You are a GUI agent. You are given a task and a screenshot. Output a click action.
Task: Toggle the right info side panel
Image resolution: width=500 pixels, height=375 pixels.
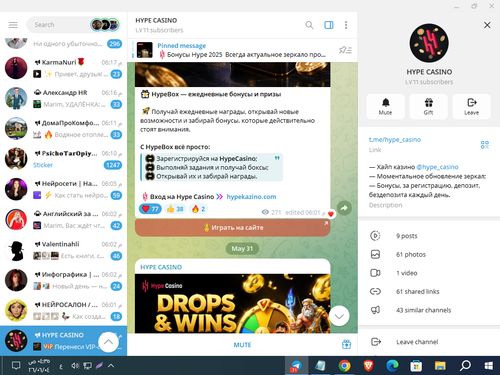click(x=329, y=25)
